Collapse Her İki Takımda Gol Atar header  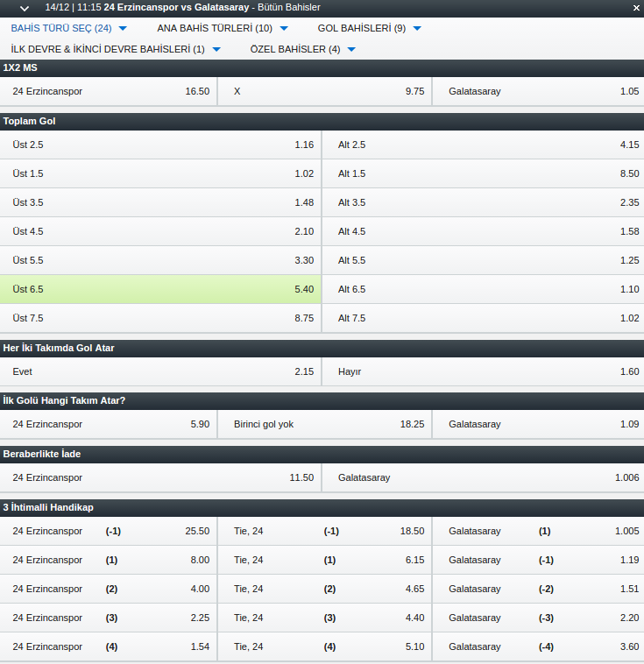coord(322,348)
